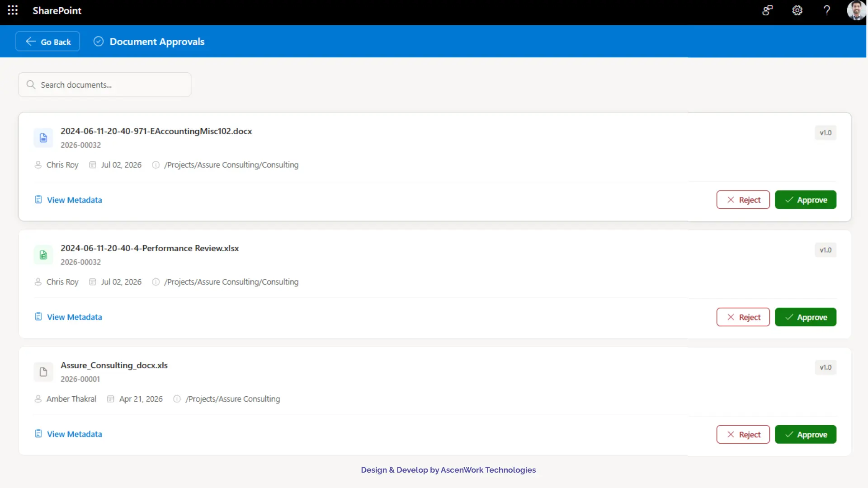Click Chris Roy in Performance Review card
The height and width of the screenshot is (488, 868).
(62, 282)
